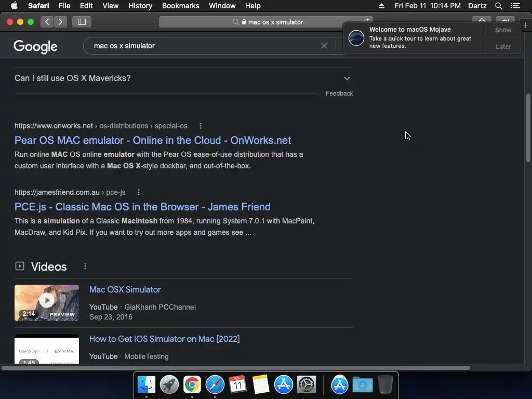Viewport: 532px width, 399px height.
Task: Click the eject icon in menu bar
Action: [x=381, y=6]
